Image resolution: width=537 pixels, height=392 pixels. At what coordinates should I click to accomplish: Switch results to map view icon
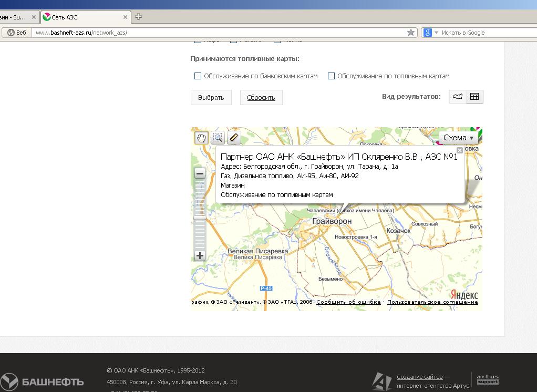click(458, 97)
